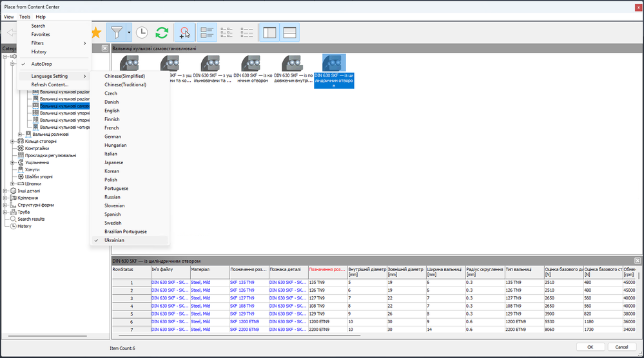
Task: Click the Cancel button
Action: tap(621, 347)
